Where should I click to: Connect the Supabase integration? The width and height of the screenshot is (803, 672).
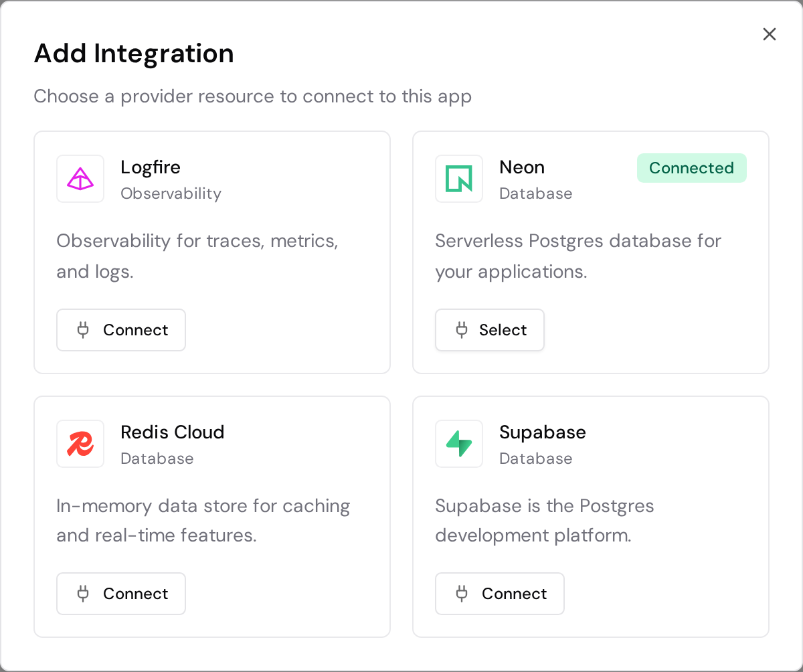click(x=500, y=594)
